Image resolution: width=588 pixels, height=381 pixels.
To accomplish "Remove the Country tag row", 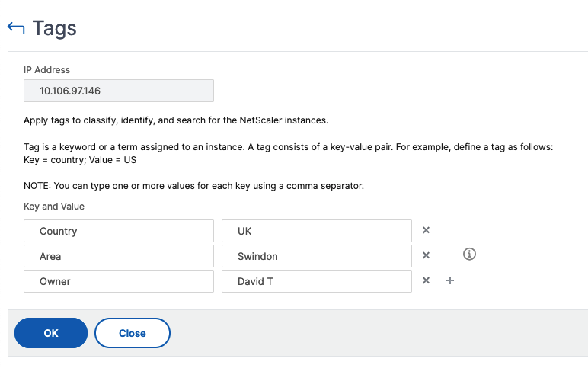I will (426, 230).
